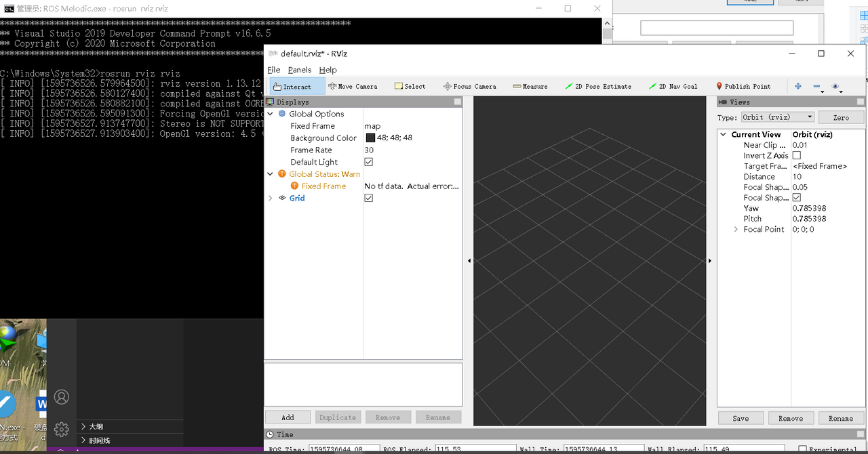The height and width of the screenshot is (454, 868).
Task: Select the 2D Pose Estimate tool
Action: (600, 86)
